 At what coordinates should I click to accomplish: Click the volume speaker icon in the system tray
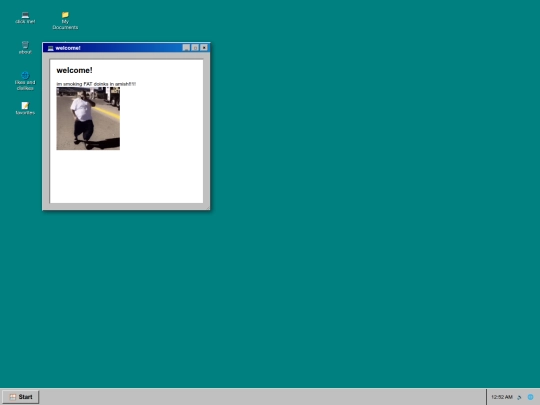click(x=519, y=397)
